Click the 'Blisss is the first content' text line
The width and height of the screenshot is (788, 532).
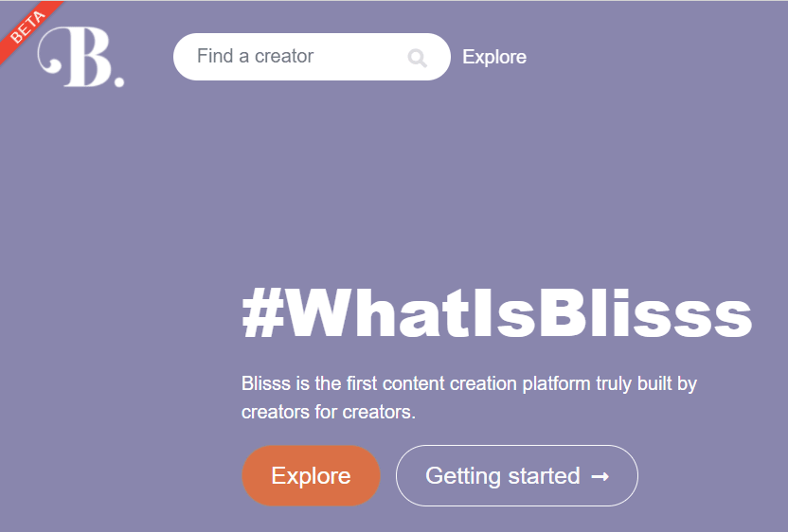[469, 384]
